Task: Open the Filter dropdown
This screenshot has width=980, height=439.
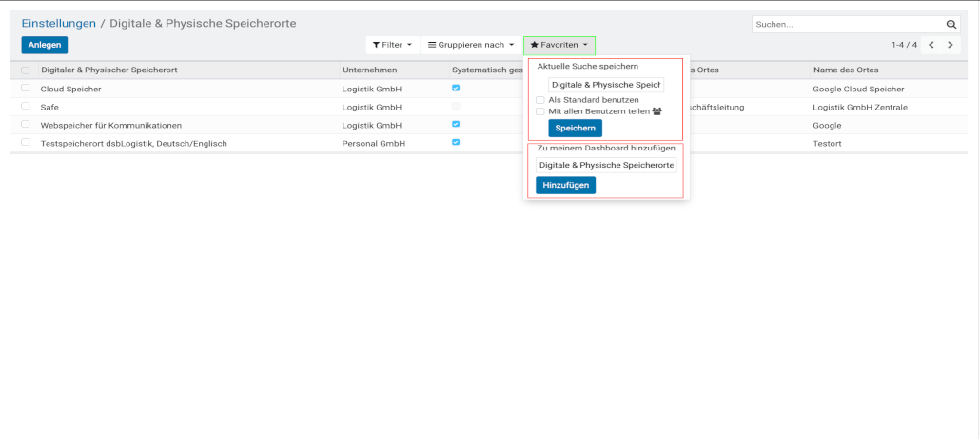Action: [x=392, y=45]
